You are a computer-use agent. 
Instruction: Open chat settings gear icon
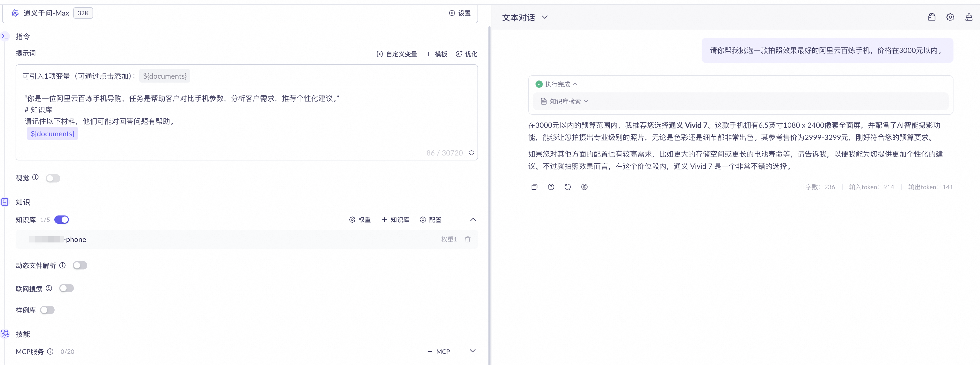[x=950, y=17]
